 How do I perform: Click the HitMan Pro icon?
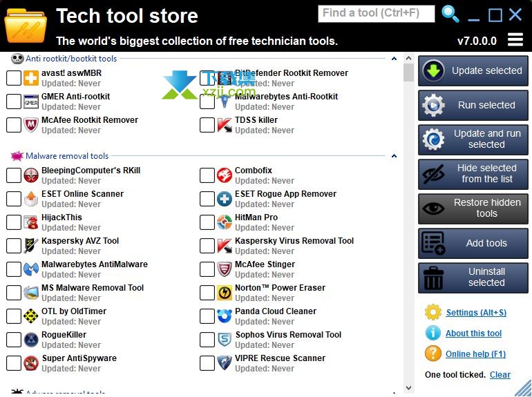[225, 222]
